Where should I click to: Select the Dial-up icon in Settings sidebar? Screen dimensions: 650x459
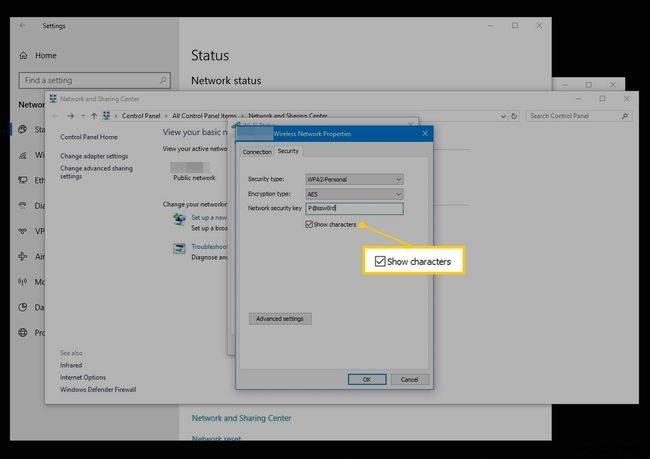pos(23,205)
